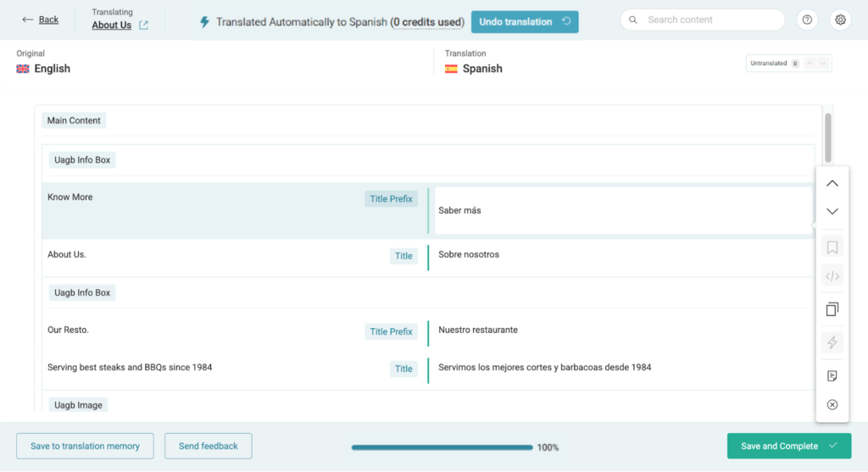
Task: Open the notes icon in side toolbar
Action: coord(832,375)
